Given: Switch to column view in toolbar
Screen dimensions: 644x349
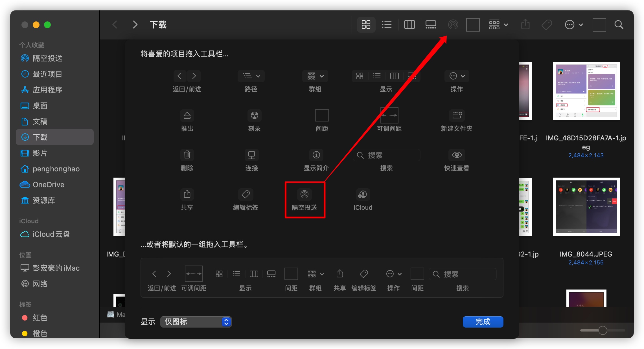Looking at the screenshot, I should point(409,25).
